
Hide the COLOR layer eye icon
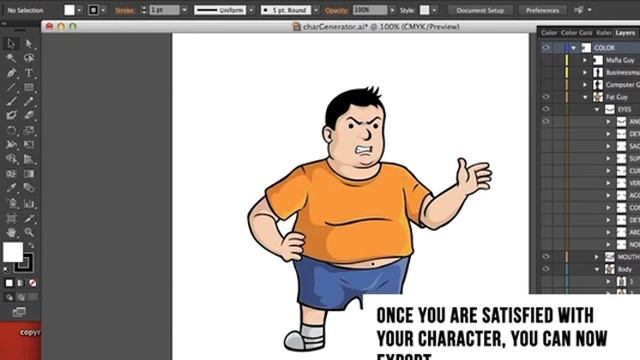tap(546, 48)
